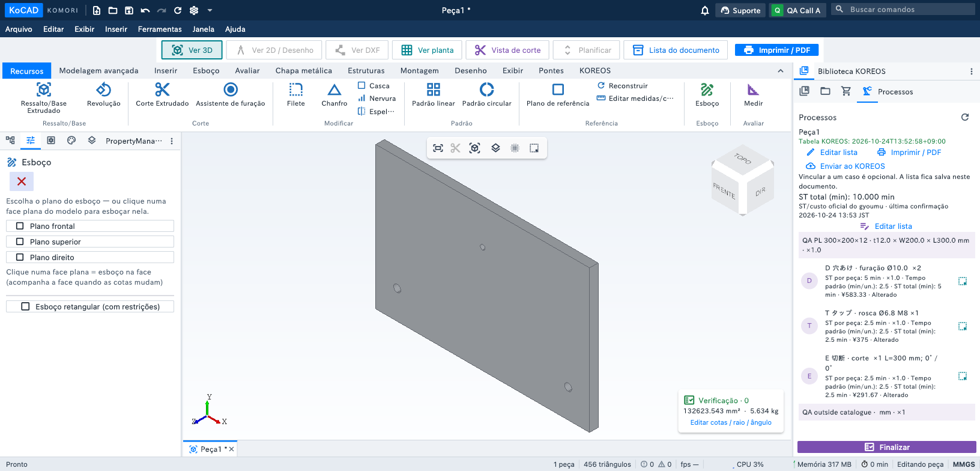The height and width of the screenshot is (471, 980).
Task: Open the Padrão circular tool
Action: click(487, 95)
